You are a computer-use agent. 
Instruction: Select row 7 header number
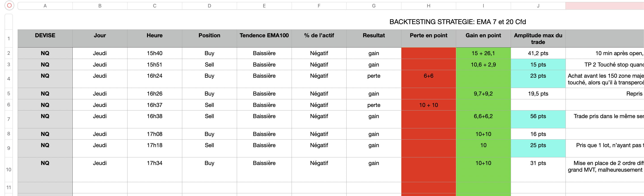pyautogui.click(x=9, y=119)
